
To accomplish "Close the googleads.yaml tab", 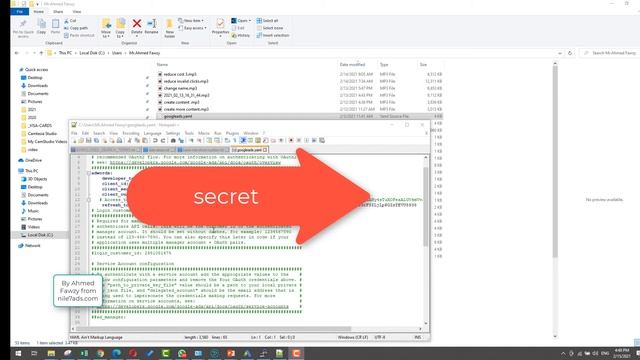I will 265,150.
